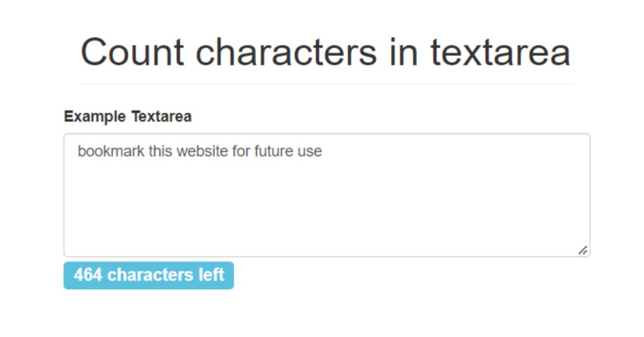
Task: Click the word "Textarea" in the label
Action: [x=162, y=116]
